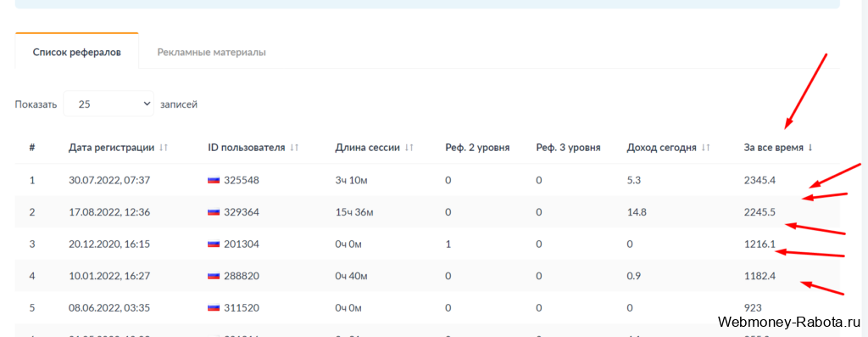868x337 pixels.
Task: Click the Показать label
Action: [36, 104]
